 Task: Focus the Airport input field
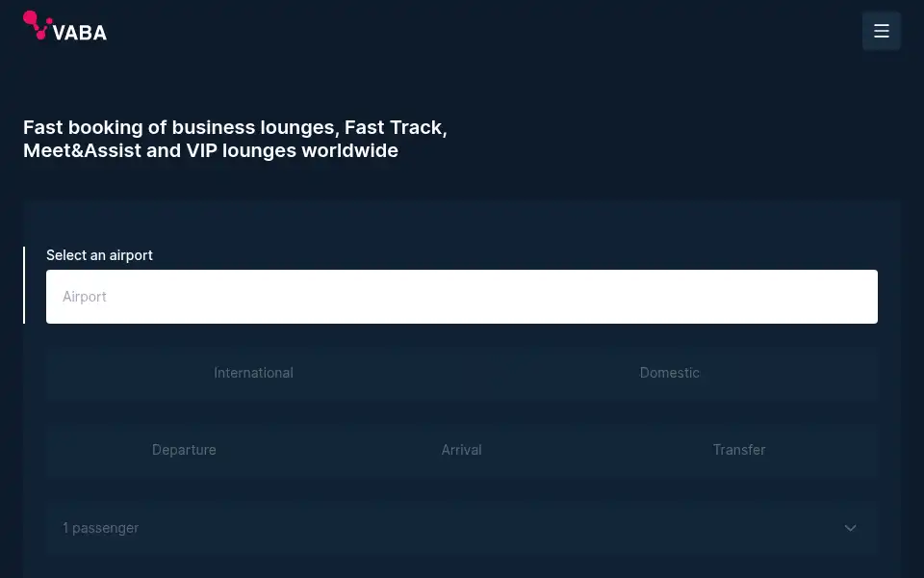462,297
